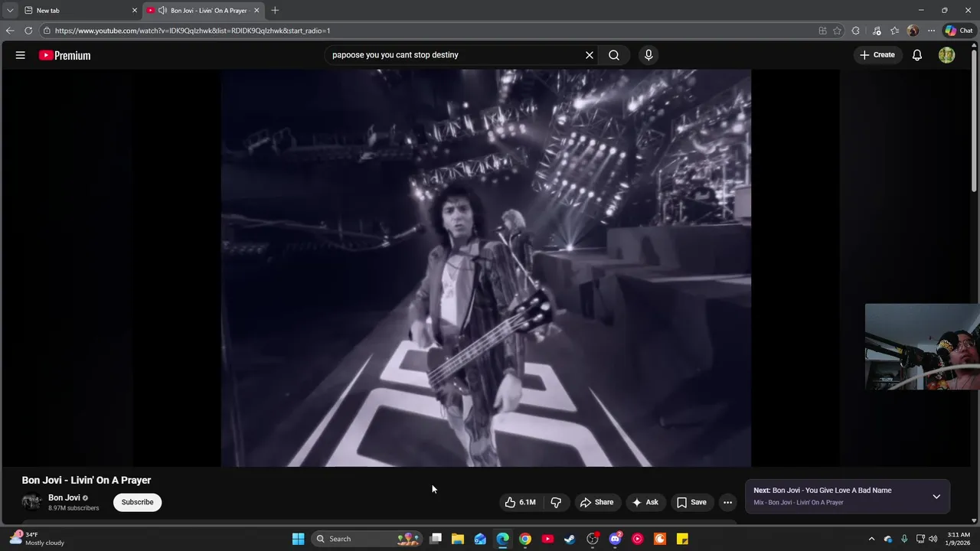980x551 pixels.
Task: Open the YouTube app on taskbar
Action: [x=547, y=539]
